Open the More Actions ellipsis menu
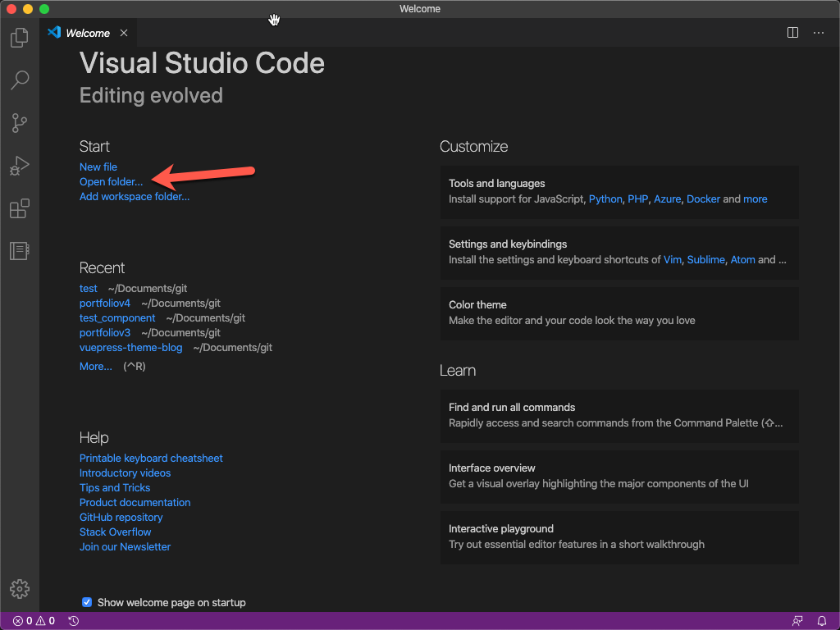 pos(818,33)
